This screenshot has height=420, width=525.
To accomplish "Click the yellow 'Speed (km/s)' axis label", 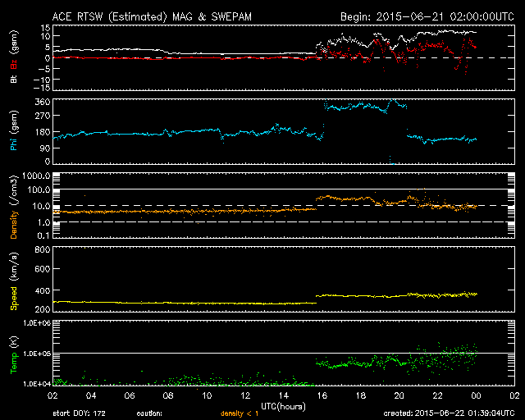I will [14, 281].
